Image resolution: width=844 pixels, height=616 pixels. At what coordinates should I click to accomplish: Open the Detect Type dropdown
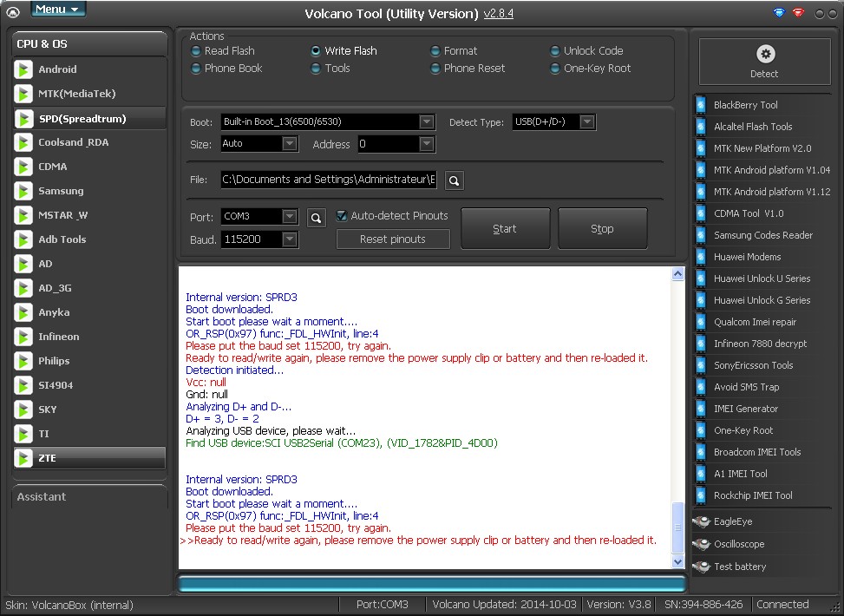point(587,121)
